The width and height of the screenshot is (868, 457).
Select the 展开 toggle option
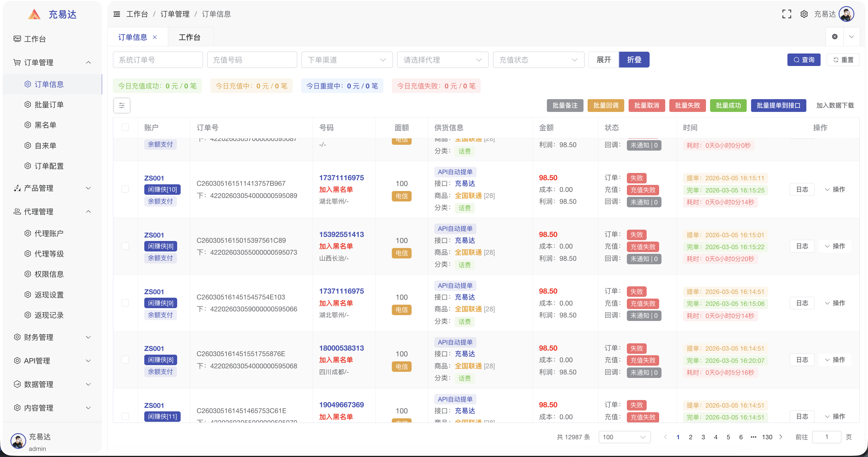[x=604, y=60]
